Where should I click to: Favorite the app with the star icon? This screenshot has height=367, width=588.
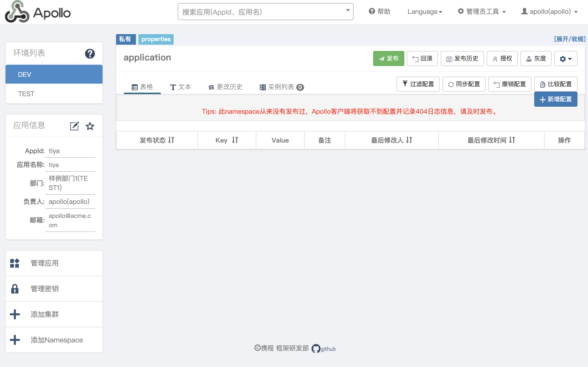[90, 126]
